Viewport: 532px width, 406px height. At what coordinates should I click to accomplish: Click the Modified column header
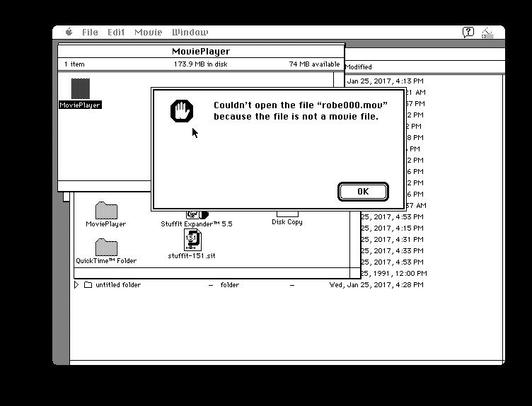click(358, 66)
